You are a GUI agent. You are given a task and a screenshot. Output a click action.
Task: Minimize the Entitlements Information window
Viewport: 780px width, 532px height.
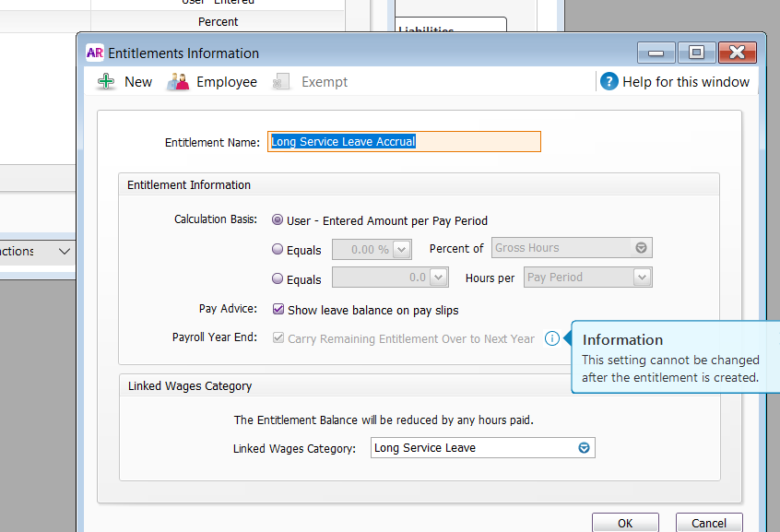(656, 53)
